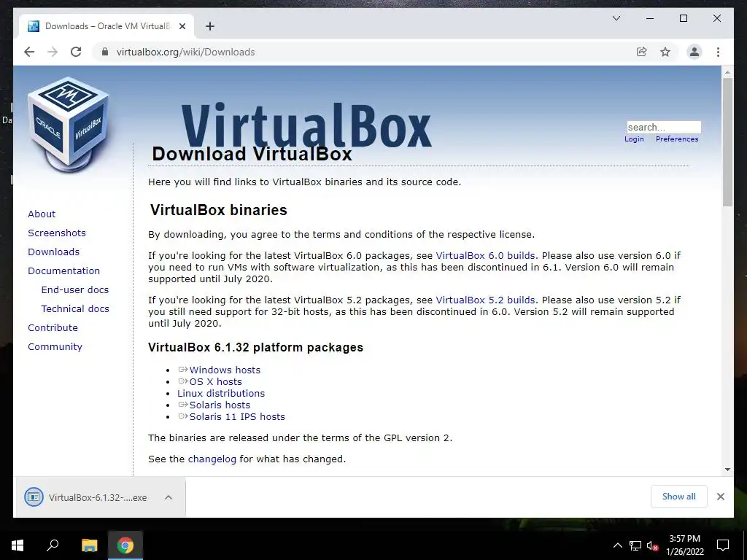Viewport: 747px width, 560px height.
Task: Expand the VirtualBox-6.1.32 download options chevron
Action: [x=169, y=497]
